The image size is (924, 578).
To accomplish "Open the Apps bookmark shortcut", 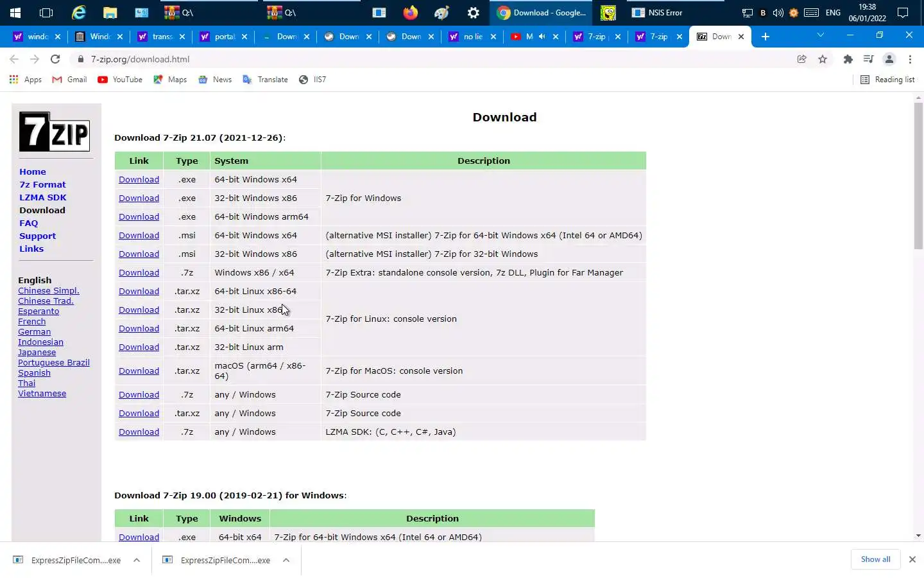I will click(26, 80).
